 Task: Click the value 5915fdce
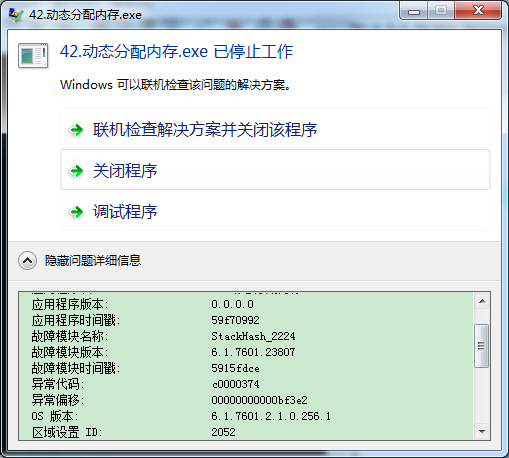click(235, 368)
